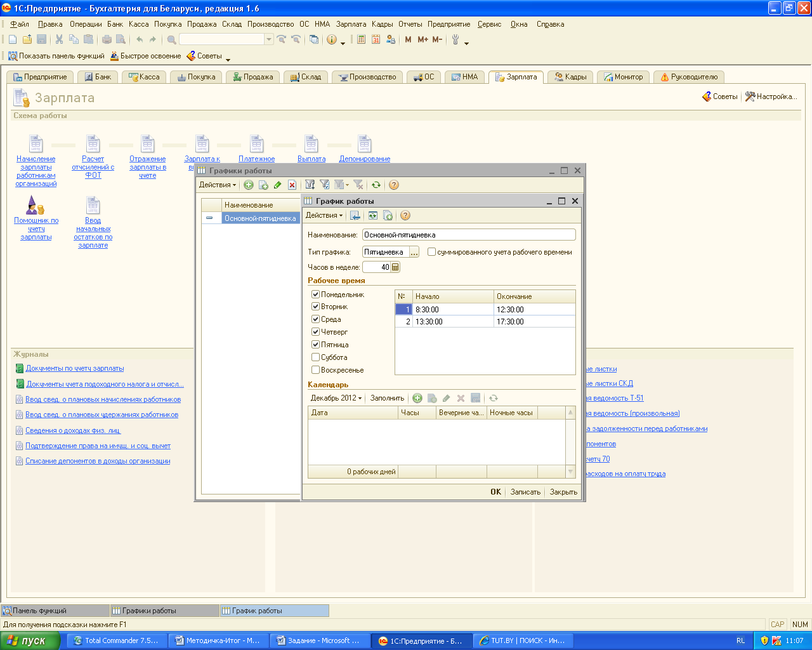Click the Open file folder icon

(27, 39)
